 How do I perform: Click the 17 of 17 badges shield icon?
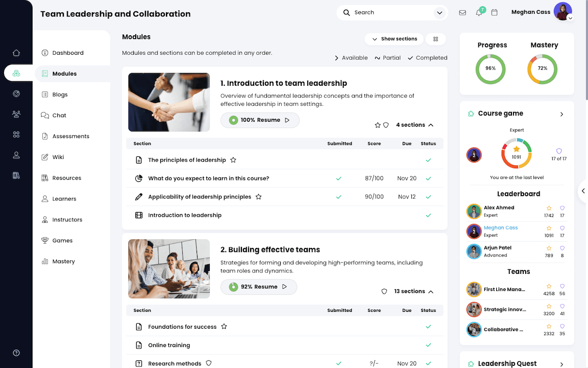coord(559,151)
